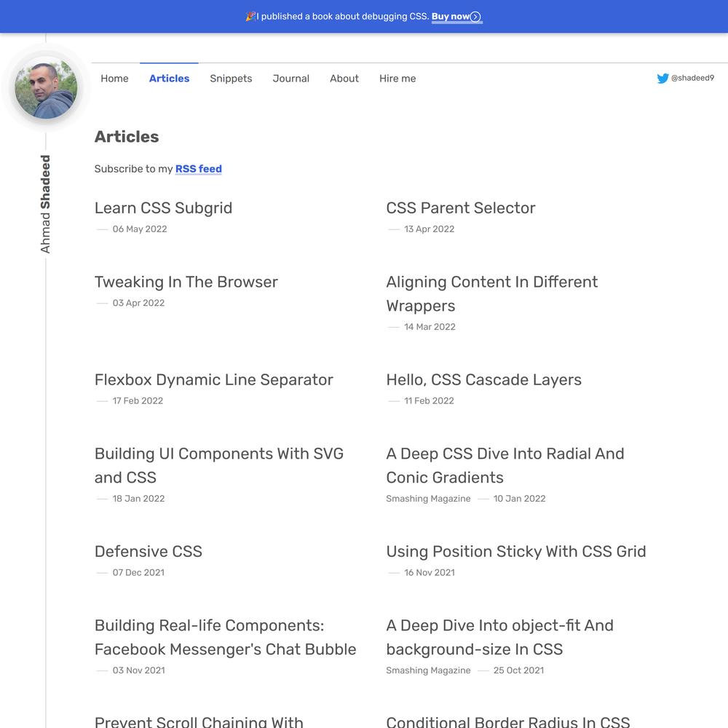This screenshot has width=728, height=728.
Task: Open the About page
Action: coord(344,79)
